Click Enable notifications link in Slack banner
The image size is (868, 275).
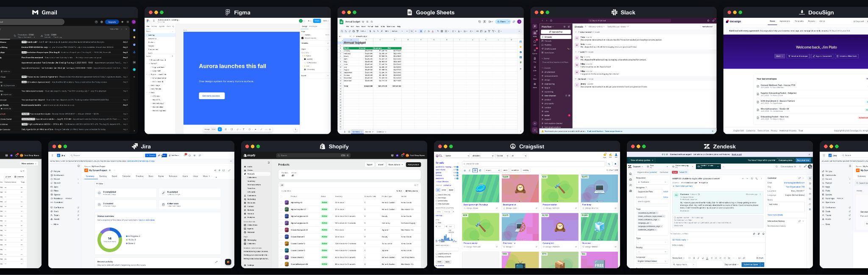595,131
